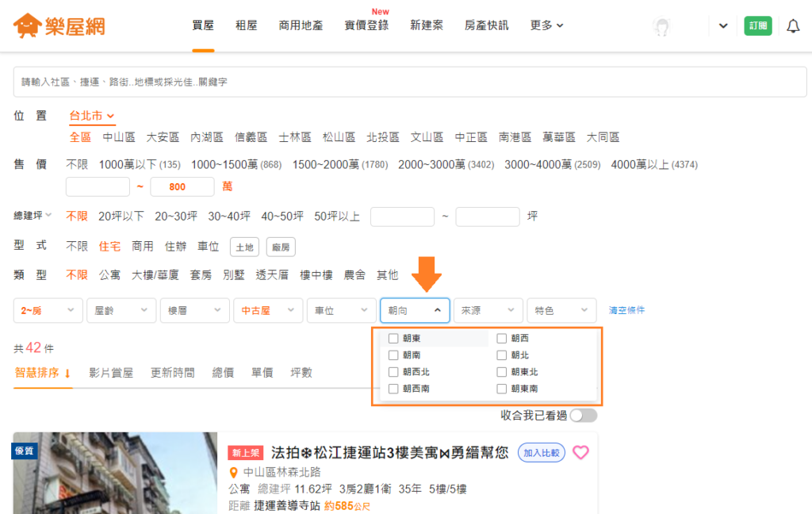Click the user avatar icon

tap(661, 26)
